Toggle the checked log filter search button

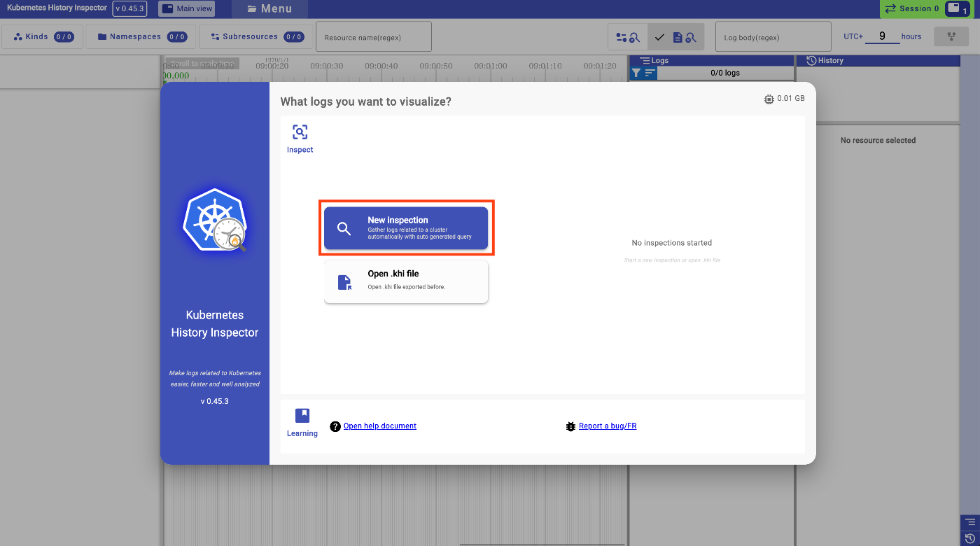click(676, 37)
